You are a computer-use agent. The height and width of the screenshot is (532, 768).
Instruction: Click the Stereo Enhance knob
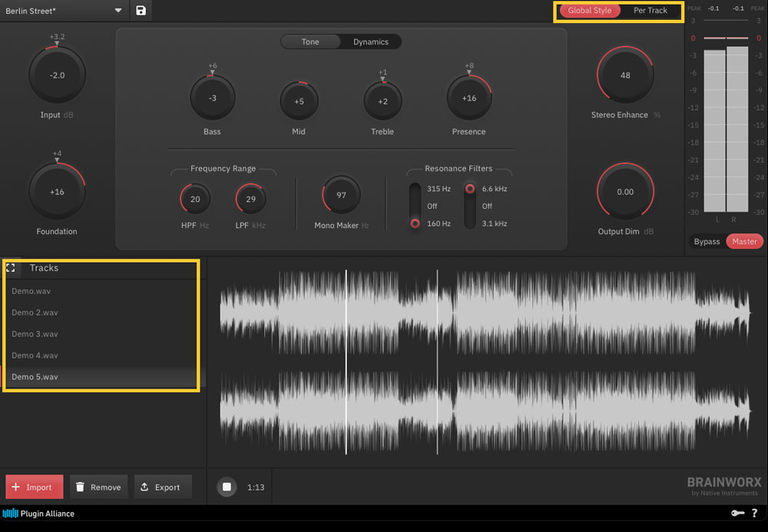625,75
